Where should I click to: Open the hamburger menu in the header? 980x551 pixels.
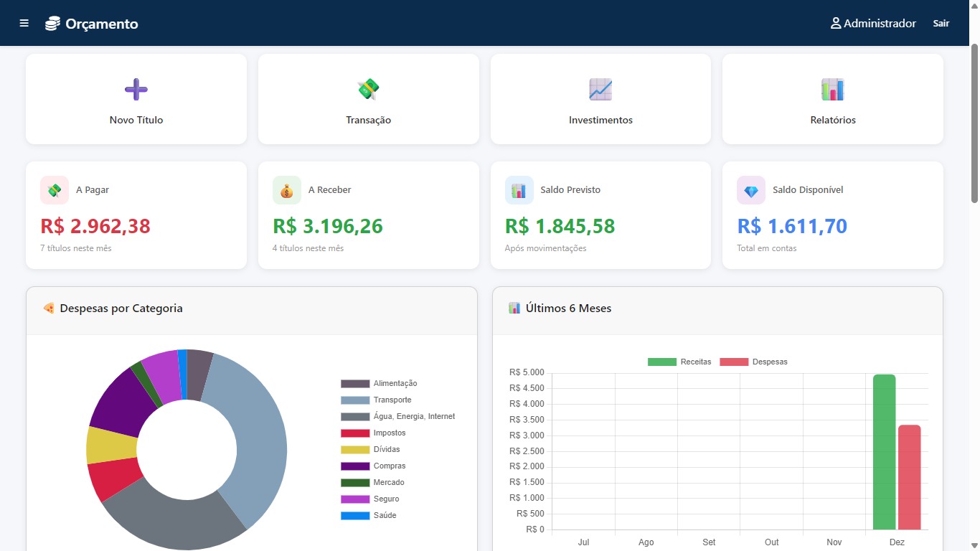coord(24,23)
